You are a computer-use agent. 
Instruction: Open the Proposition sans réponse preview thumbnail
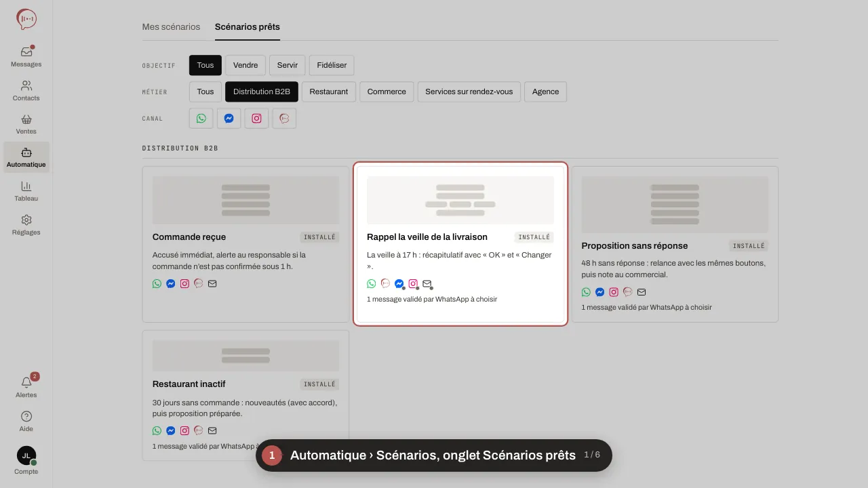[675, 205]
